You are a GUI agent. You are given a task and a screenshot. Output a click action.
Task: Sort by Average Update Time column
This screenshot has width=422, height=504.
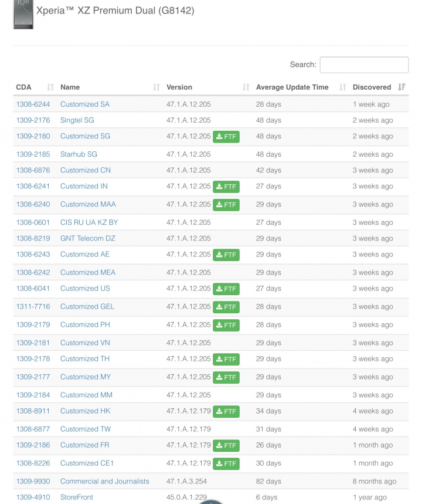click(301, 87)
